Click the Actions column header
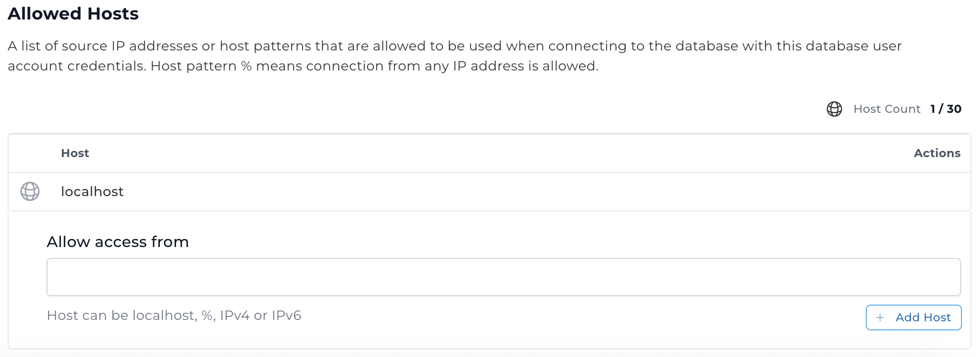This screenshot has height=357, width=980. (x=937, y=153)
